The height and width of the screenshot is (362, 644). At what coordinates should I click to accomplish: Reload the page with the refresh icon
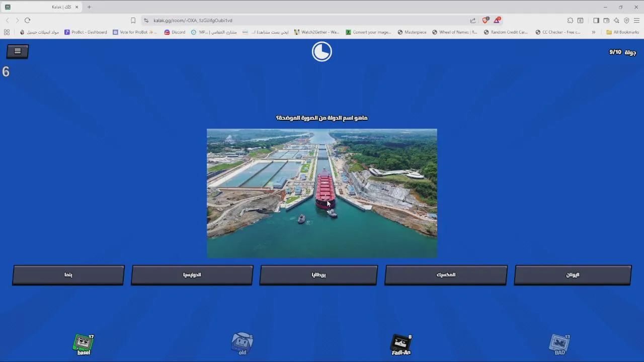pos(27,21)
